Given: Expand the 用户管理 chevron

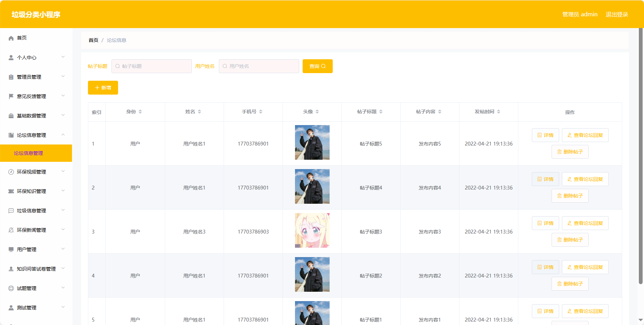Looking at the screenshot, I should [63, 249].
